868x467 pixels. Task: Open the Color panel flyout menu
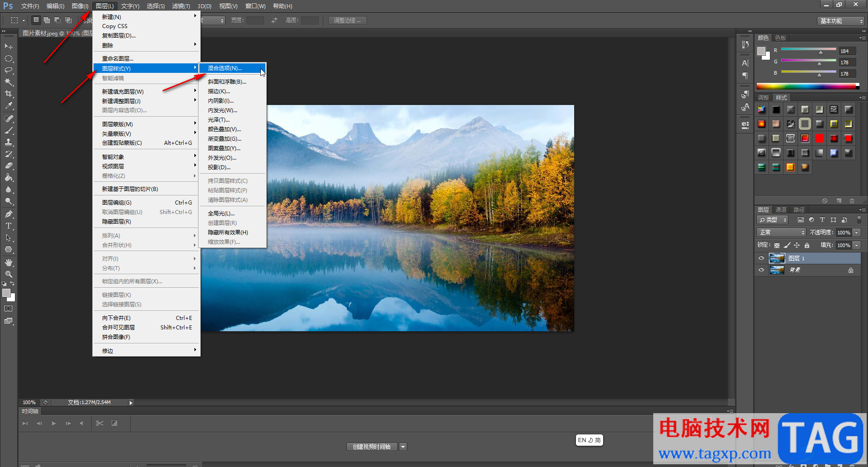pyautogui.click(x=862, y=38)
